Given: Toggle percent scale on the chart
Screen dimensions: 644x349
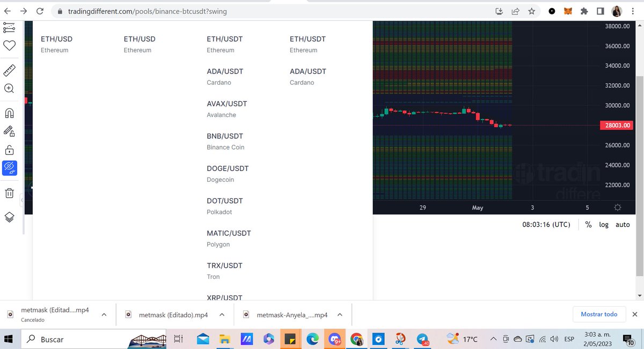Looking at the screenshot, I should [x=588, y=225].
